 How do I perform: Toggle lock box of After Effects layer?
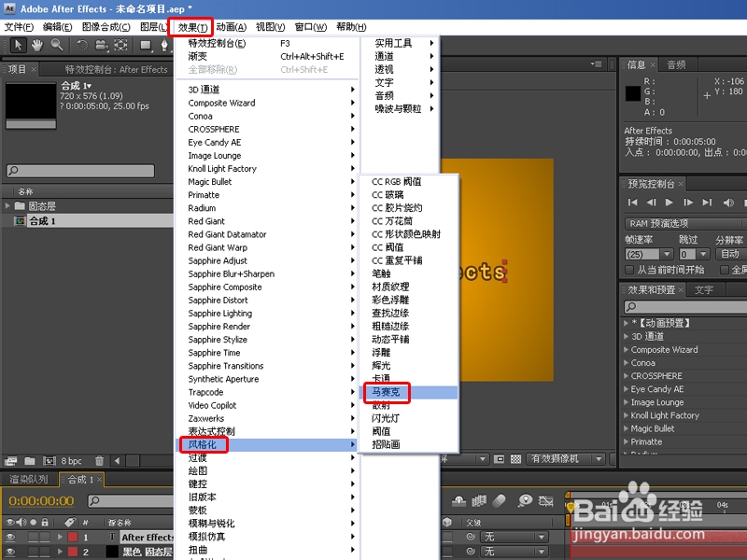(x=45, y=538)
